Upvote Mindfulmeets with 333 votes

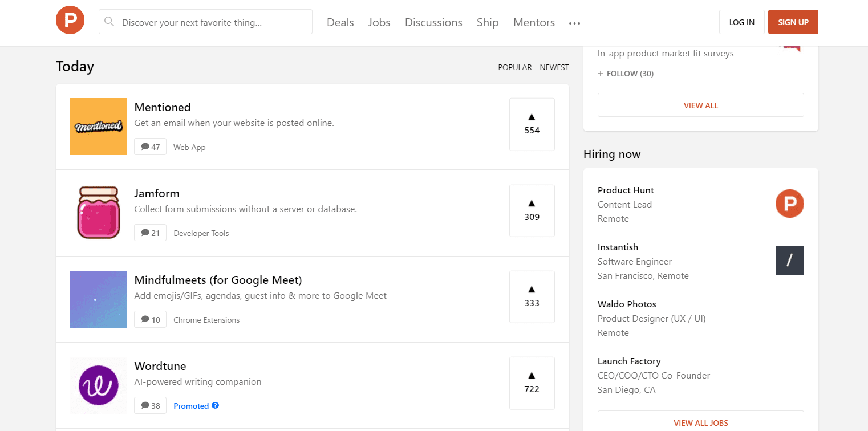(x=532, y=297)
